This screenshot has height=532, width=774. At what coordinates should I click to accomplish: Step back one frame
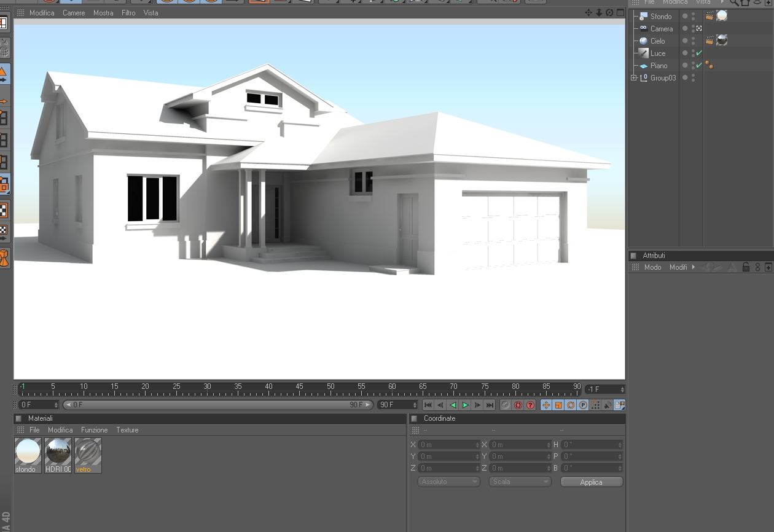coord(440,405)
